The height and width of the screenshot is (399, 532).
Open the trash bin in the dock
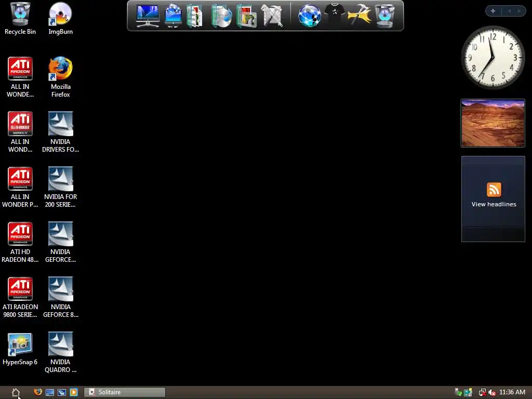[x=384, y=16]
